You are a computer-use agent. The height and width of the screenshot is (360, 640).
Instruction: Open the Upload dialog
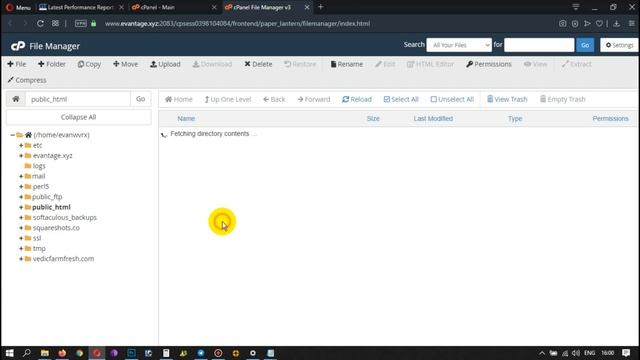pos(165,64)
